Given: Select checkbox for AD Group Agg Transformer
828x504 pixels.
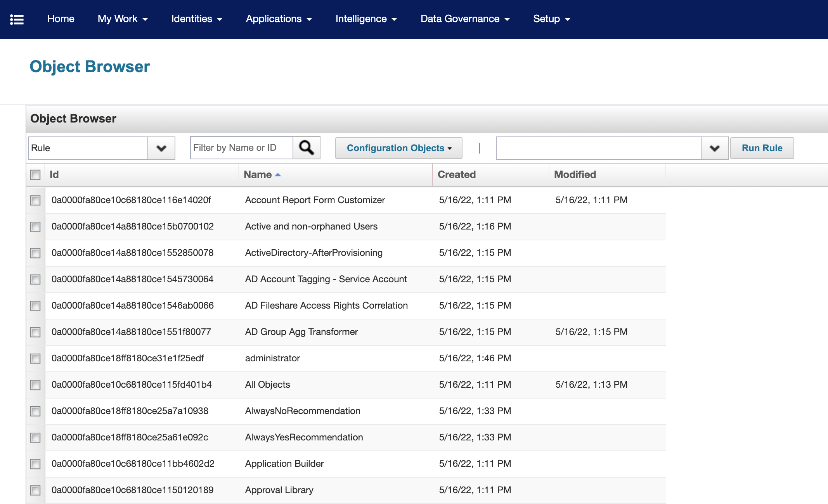Looking at the screenshot, I should click(x=35, y=332).
